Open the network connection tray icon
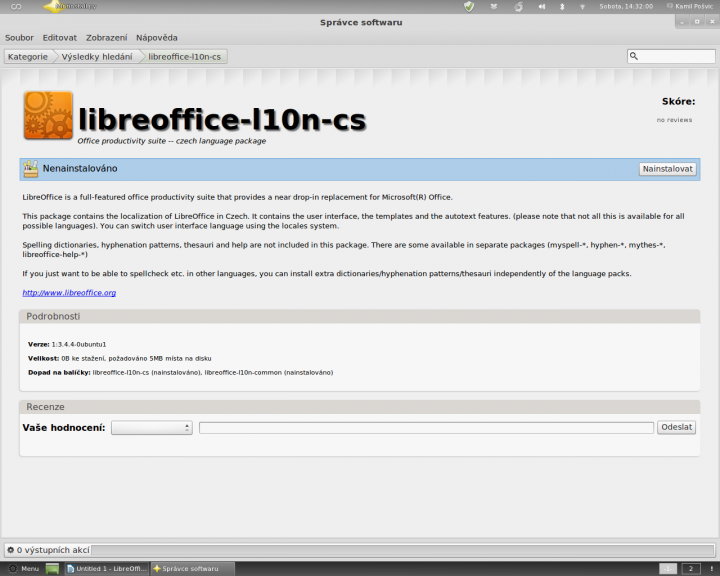Viewport: 720px width, 576px height. (x=582, y=6)
